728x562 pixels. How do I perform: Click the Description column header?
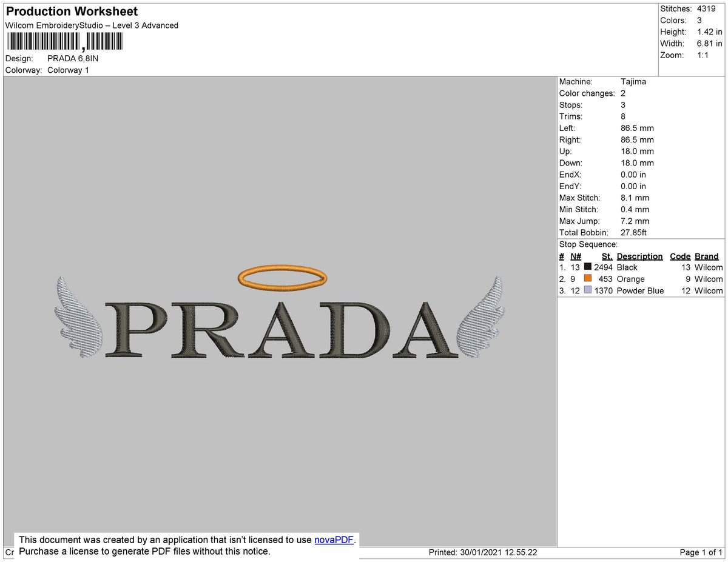click(640, 256)
